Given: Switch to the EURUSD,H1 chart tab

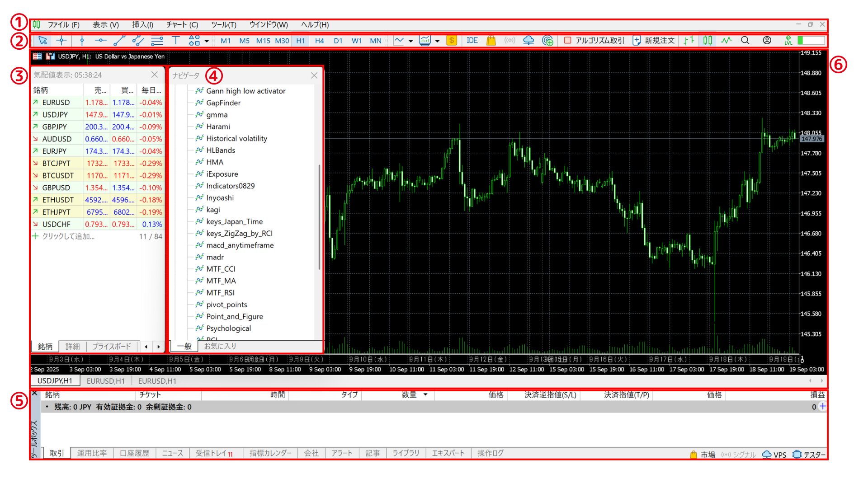Looking at the screenshot, I should [x=105, y=381].
